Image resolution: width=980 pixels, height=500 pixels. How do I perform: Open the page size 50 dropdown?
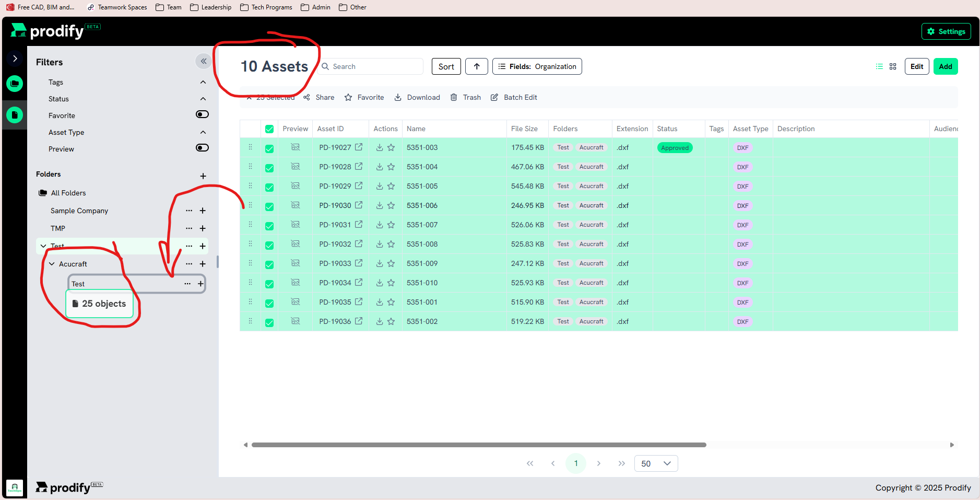[656, 463]
